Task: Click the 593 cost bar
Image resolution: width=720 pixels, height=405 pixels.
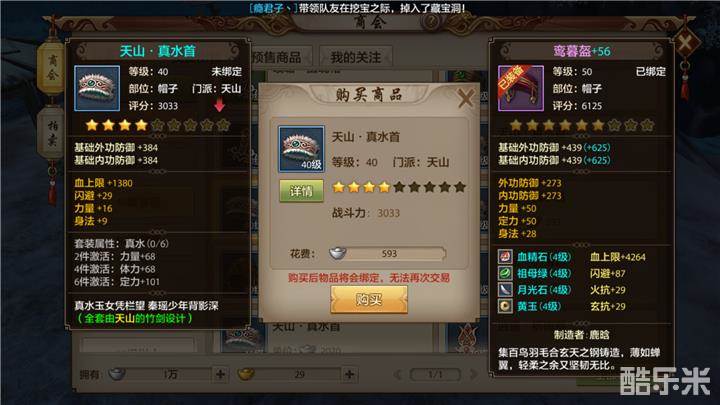Action: pos(387,253)
